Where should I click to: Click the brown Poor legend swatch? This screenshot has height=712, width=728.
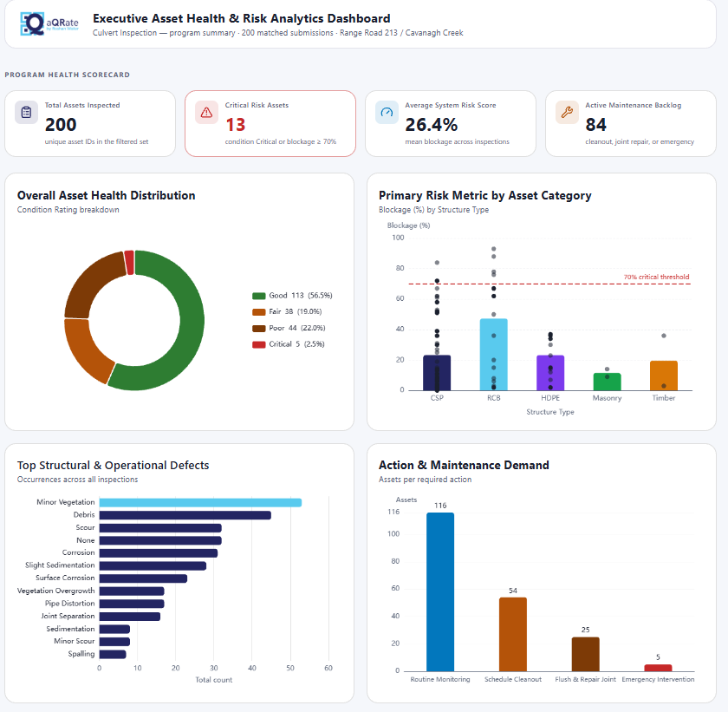[x=258, y=329]
